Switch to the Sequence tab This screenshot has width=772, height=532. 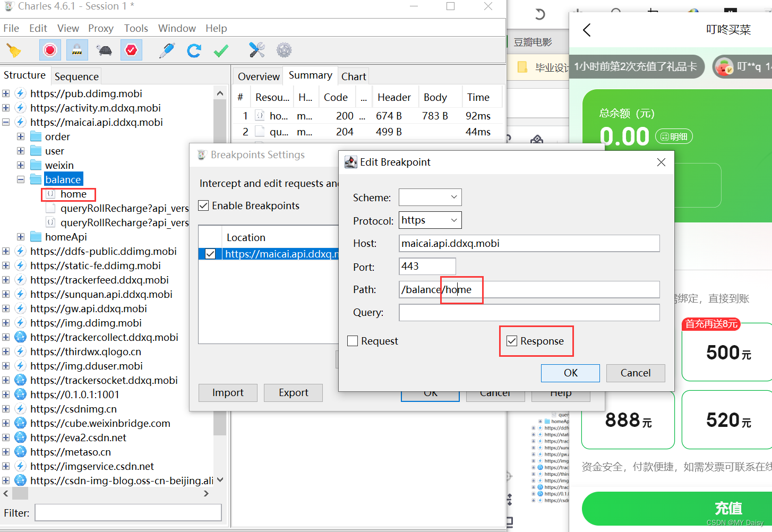(x=76, y=76)
